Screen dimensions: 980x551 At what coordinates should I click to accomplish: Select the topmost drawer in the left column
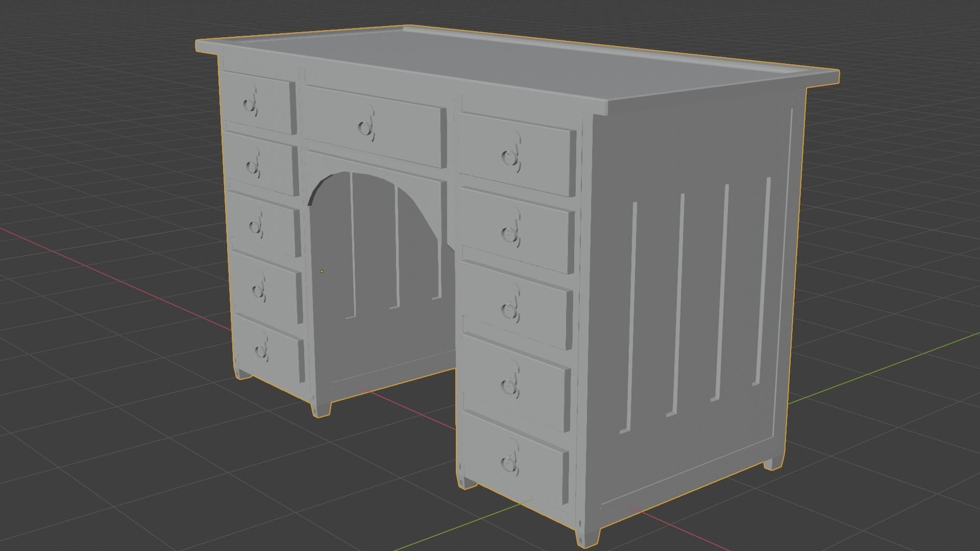pos(258,103)
